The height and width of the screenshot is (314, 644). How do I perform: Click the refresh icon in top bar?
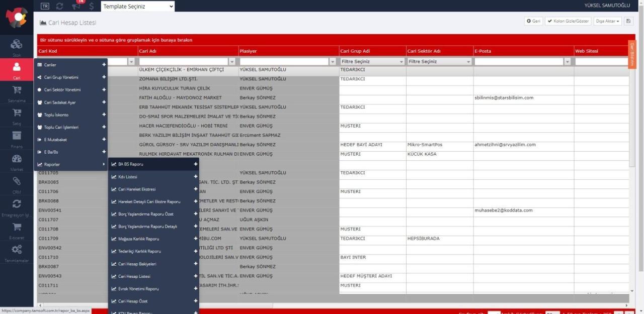point(59,6)
